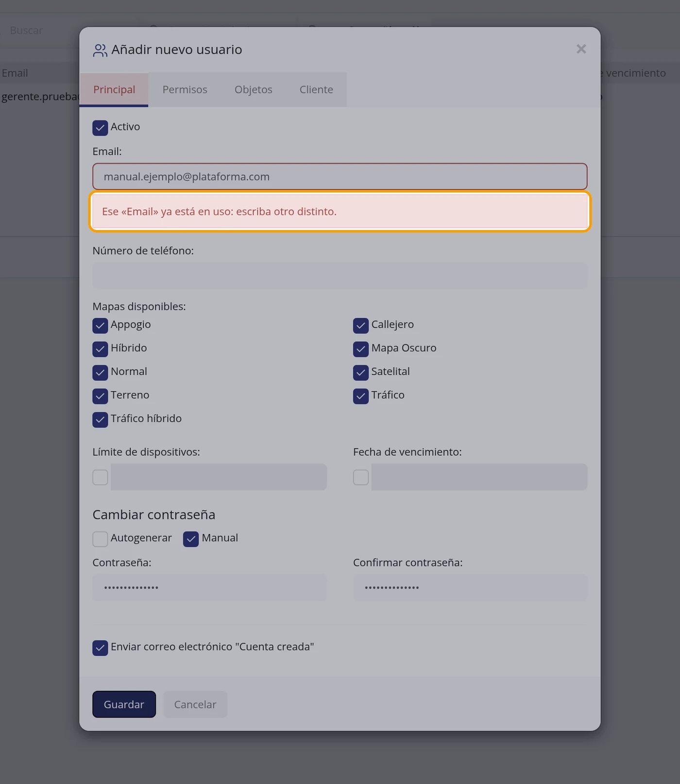Image resolution: width=680 pixels, height=784 pixels.
Task: Disable the Híbrido map option
Action: (x=100, y=349)
